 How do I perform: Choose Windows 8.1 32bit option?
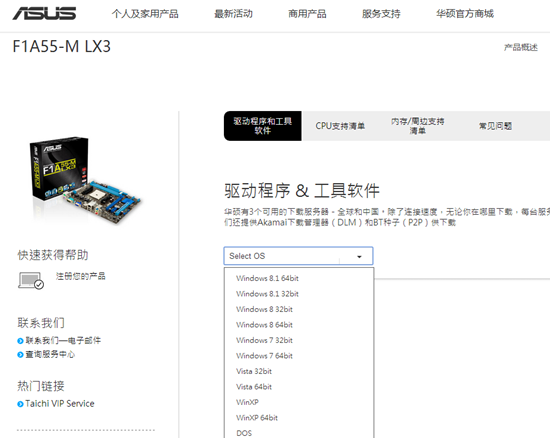click(267, 294)
